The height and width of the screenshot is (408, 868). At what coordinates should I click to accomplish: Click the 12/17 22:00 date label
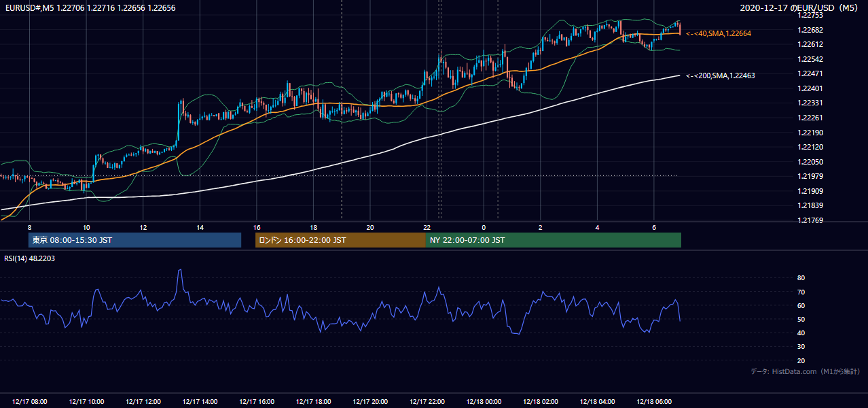pos(427,402)
